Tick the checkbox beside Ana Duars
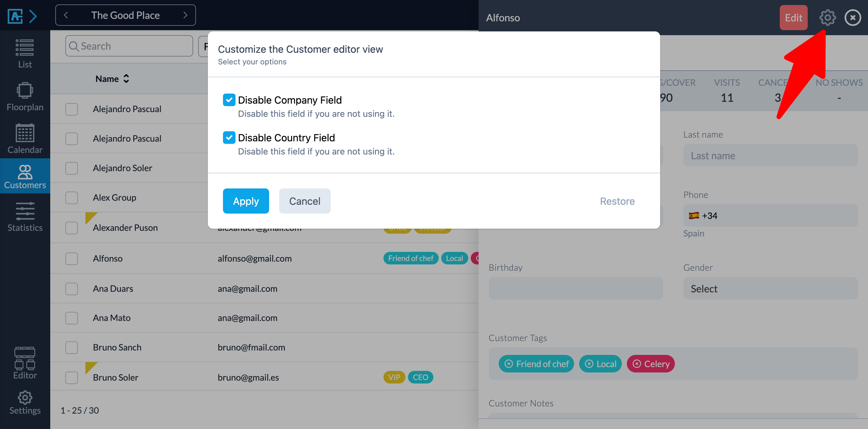The image size is (868, 429). point(71,289)
